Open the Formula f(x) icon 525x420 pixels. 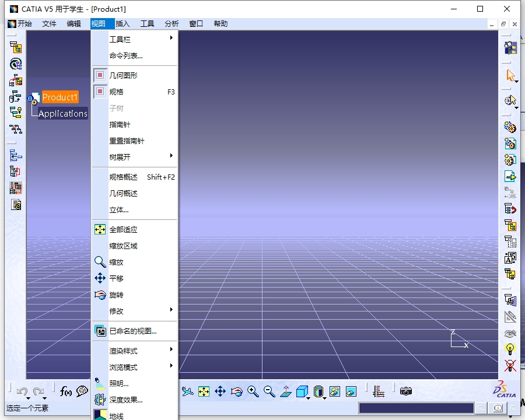click(x=65, y=391)
